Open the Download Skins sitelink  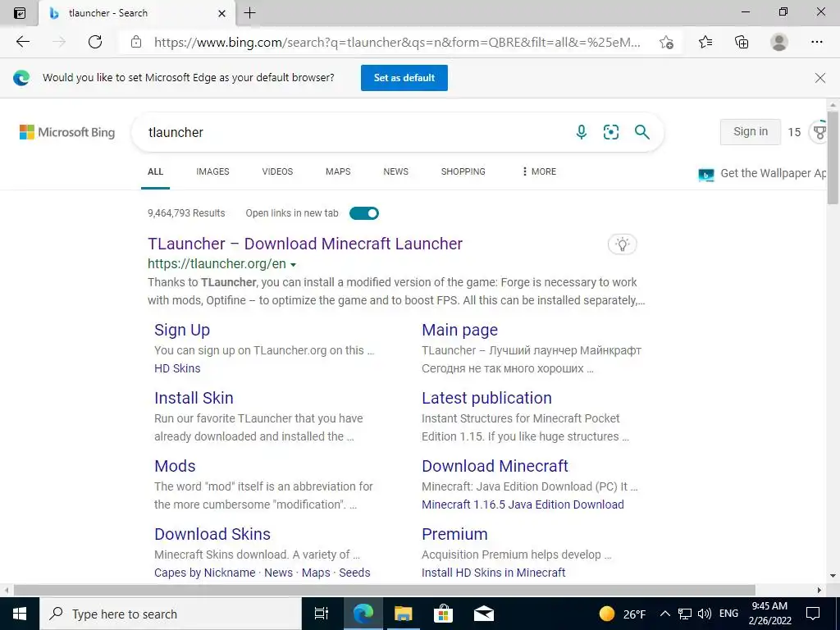click(212, 534)
